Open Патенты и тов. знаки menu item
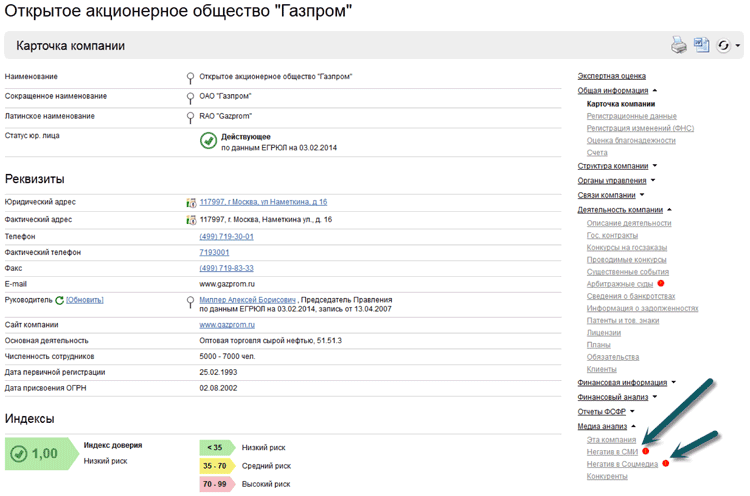The width and height of the screenshot is (750, 496). point(623,320)
